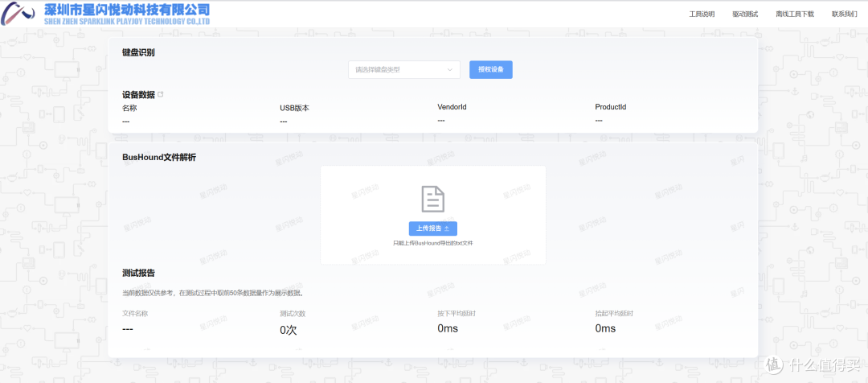Click the VendorId field label
Image resolution: width=868 pixels, height=383 pixels.
pyautogui.click(x=452, y=106)
